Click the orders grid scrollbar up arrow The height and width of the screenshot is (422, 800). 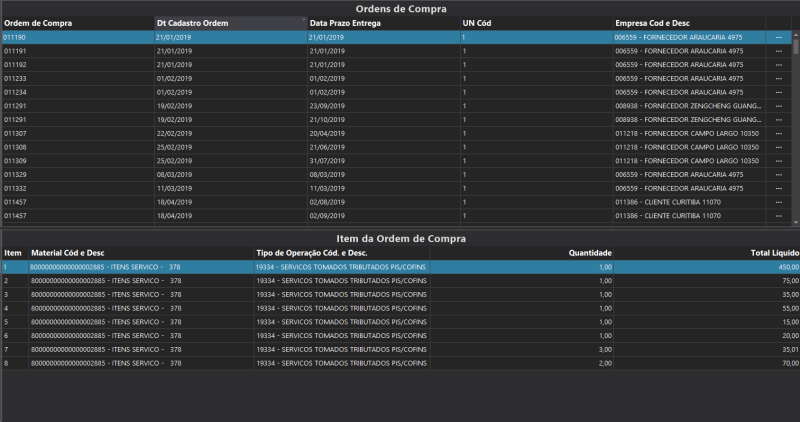tap(795, 35)
